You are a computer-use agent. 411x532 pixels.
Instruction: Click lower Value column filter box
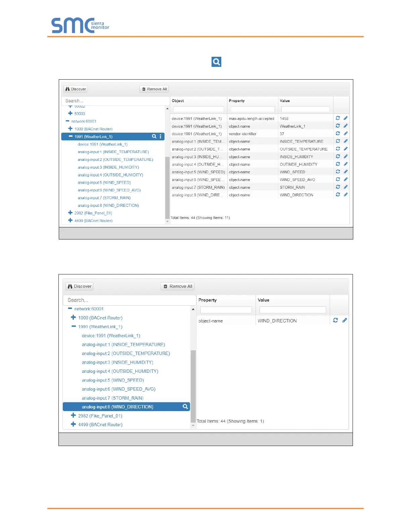(292, 310)
